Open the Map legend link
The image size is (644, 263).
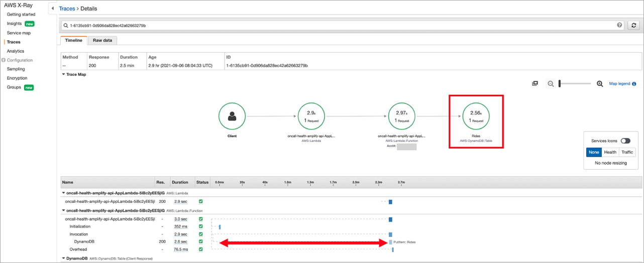pyautogui.click(x=619, y=84)
